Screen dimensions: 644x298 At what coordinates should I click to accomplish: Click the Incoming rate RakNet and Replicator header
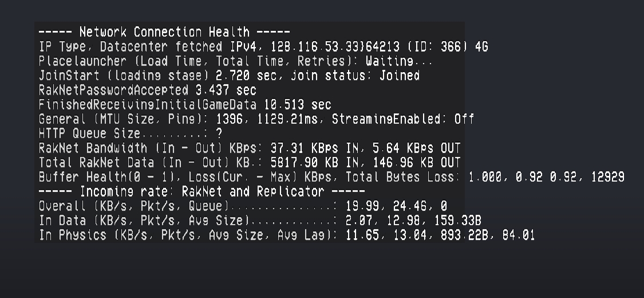tap(202, 191)
